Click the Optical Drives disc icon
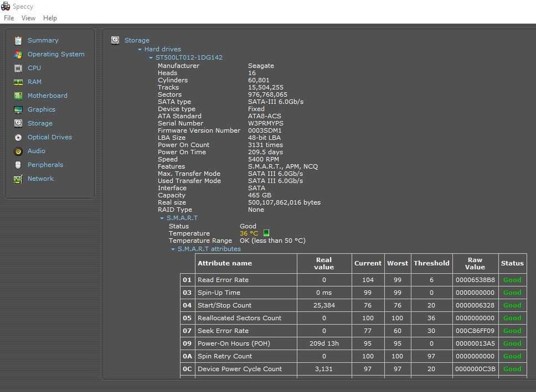 19,137
